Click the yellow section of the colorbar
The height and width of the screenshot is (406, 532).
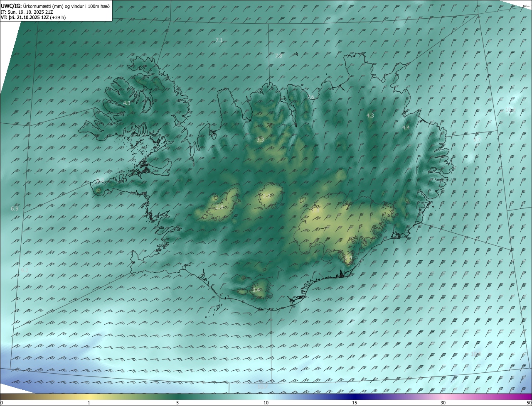coord(89,396)
